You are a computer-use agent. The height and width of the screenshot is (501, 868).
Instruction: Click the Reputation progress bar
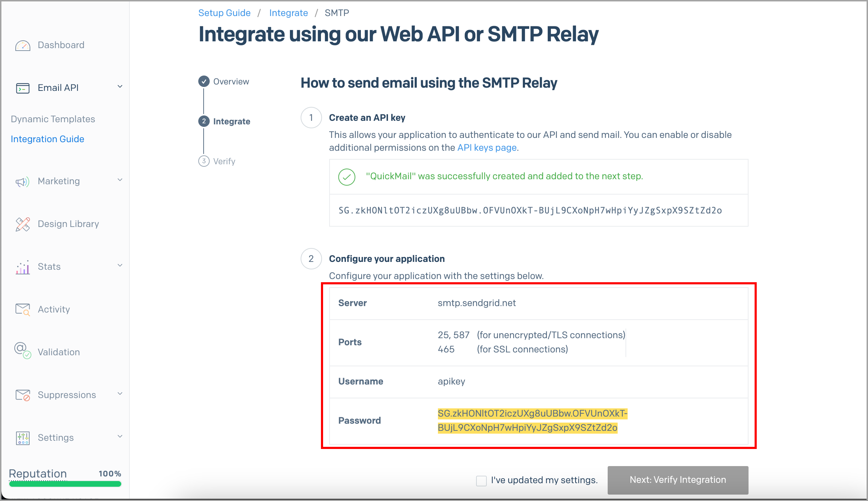(65, 484)
